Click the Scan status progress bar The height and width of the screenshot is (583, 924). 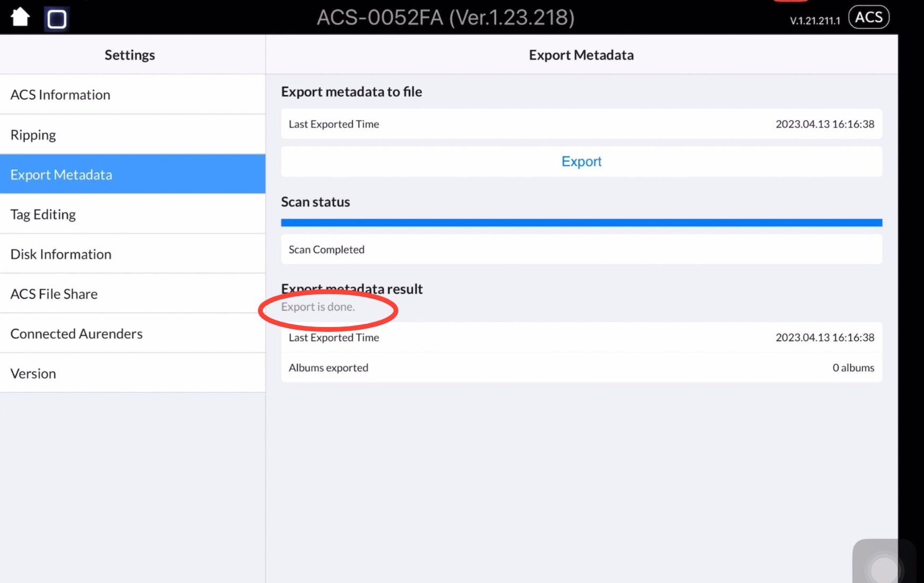(581, 222)
